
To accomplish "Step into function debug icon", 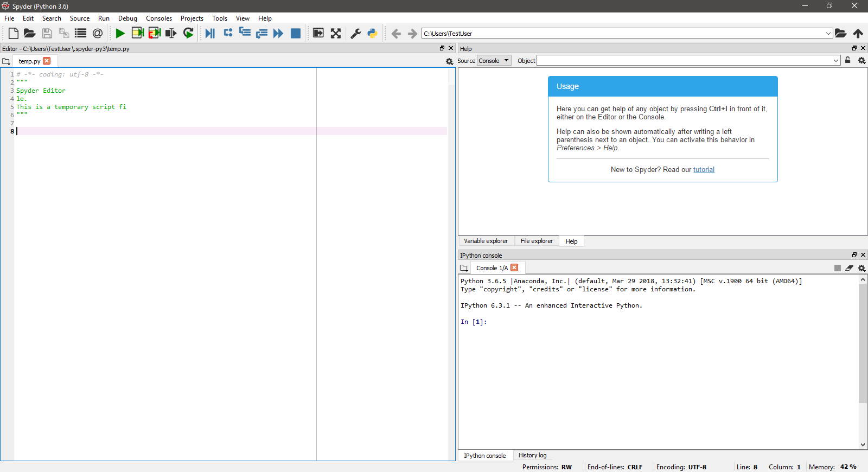I will tap(245, 33).
